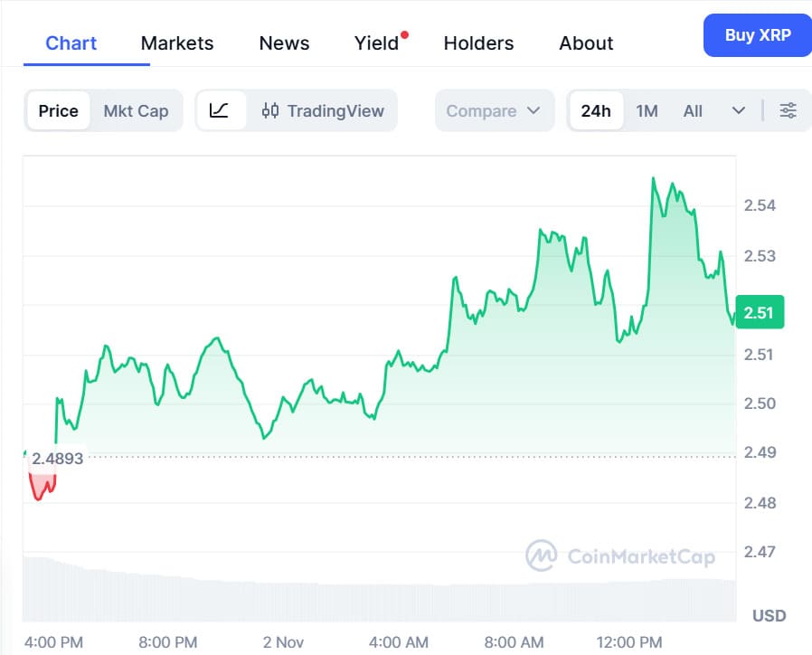The height and width of the screenshot is (655, 812).
Task: Click the 2 Nov date axis marker
Action: 283,642
